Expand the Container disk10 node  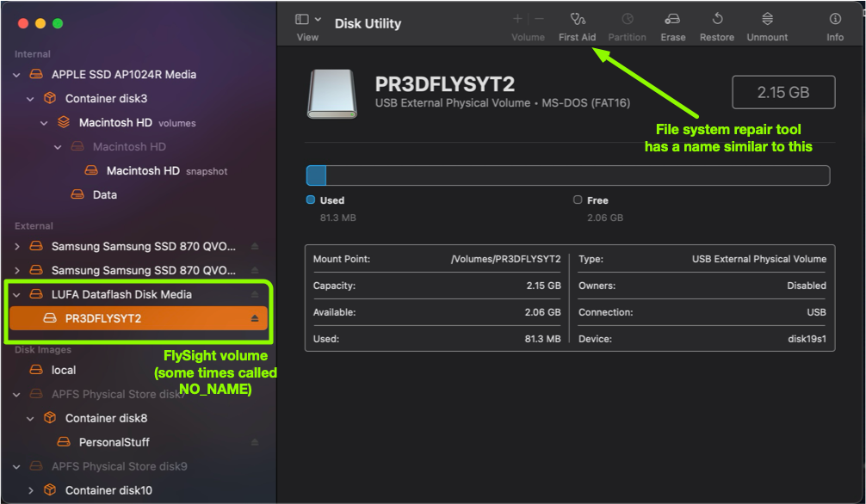coord(30,490)
